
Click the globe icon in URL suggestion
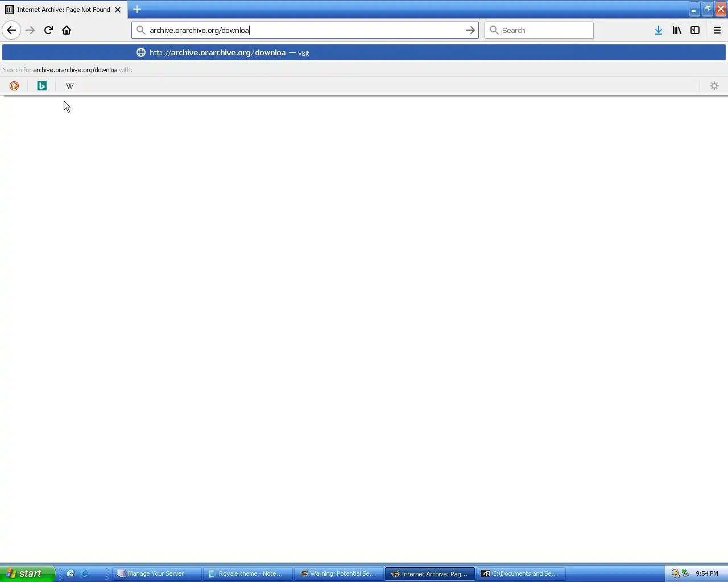click(x=141, y=52)
